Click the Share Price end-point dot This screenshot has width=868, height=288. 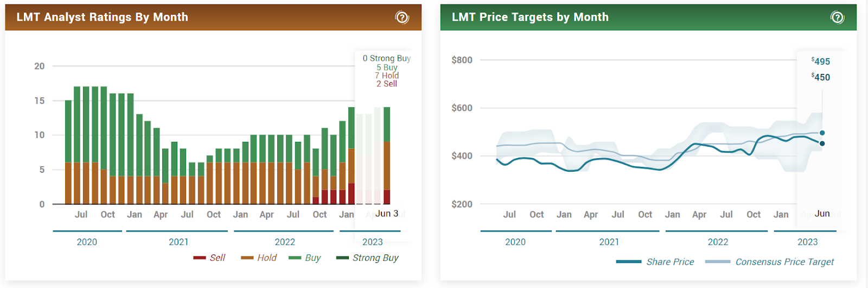(822, 143)
